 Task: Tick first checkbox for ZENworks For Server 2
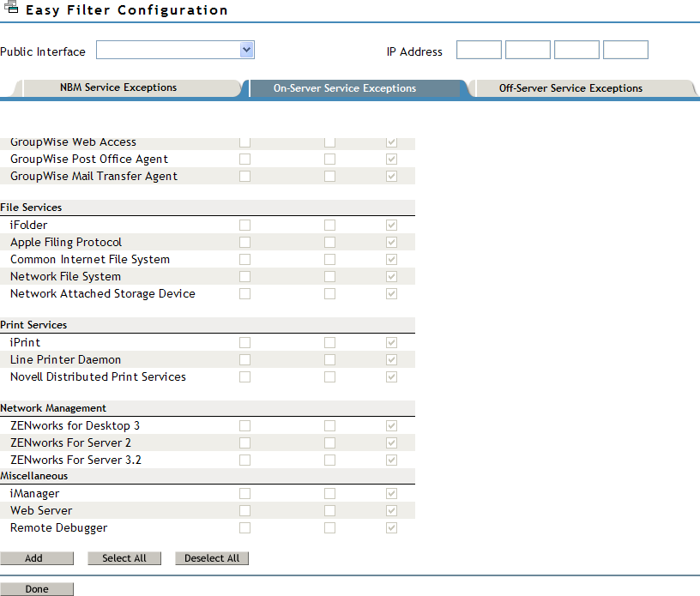244,442
